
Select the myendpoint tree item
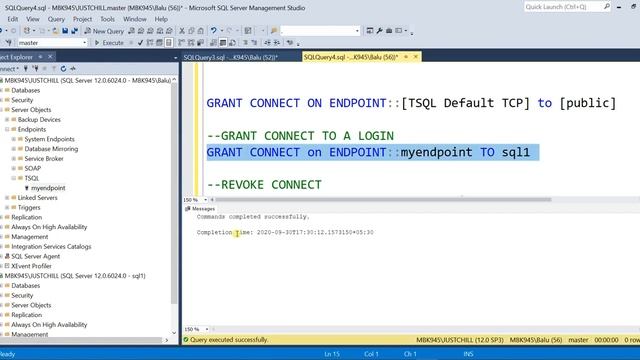(x=48, y=188)
